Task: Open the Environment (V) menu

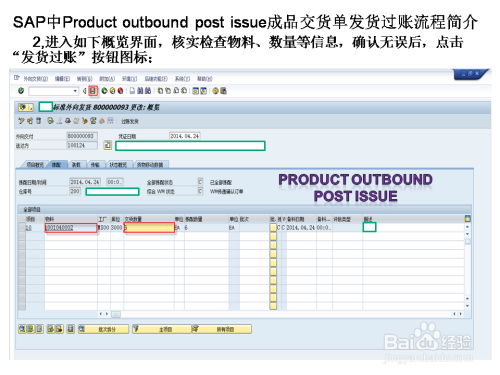Action: click(x=129, y=79)
